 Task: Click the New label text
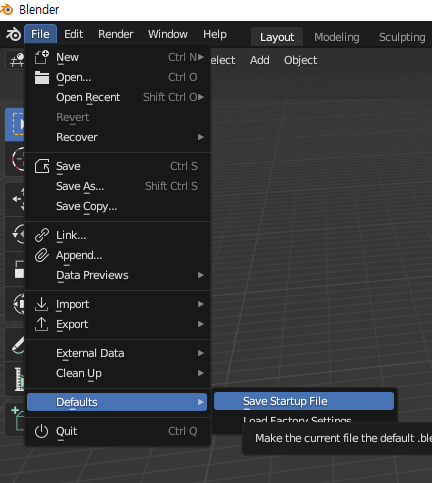pyautogui.click(x=67, y=57)
